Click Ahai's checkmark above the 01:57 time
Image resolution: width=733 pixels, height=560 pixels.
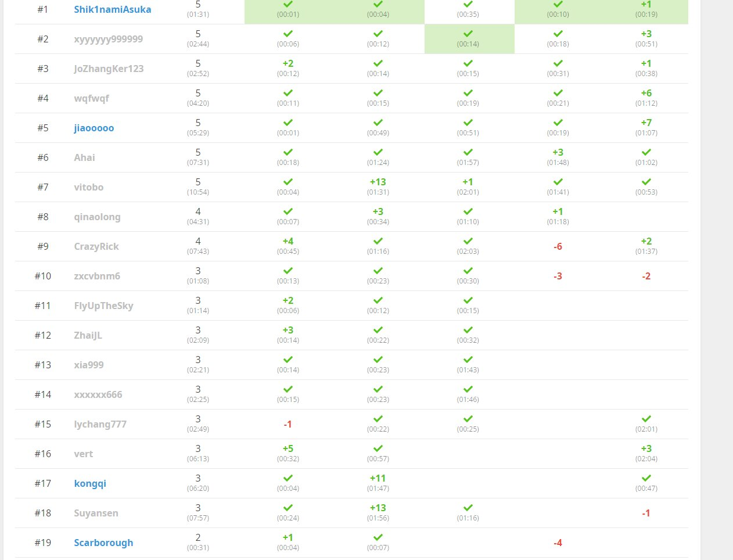pyautogui.click(x=468, y=152)
